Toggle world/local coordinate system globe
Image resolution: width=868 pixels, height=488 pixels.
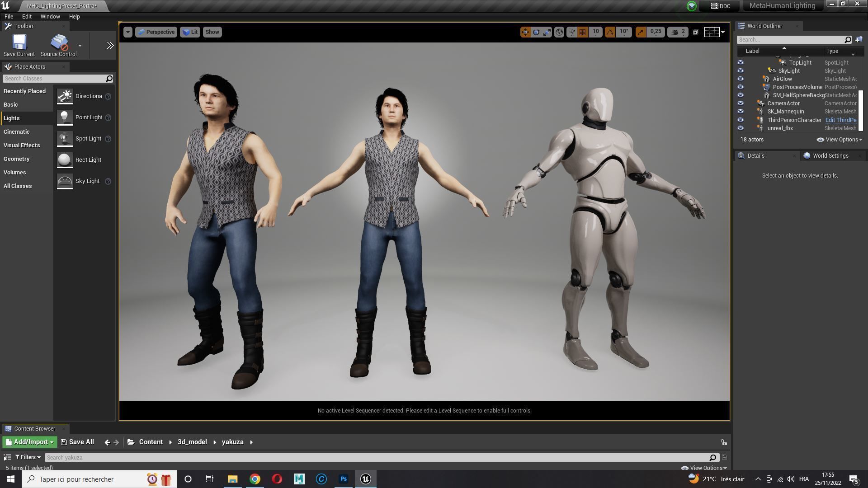tap(559, 32)
